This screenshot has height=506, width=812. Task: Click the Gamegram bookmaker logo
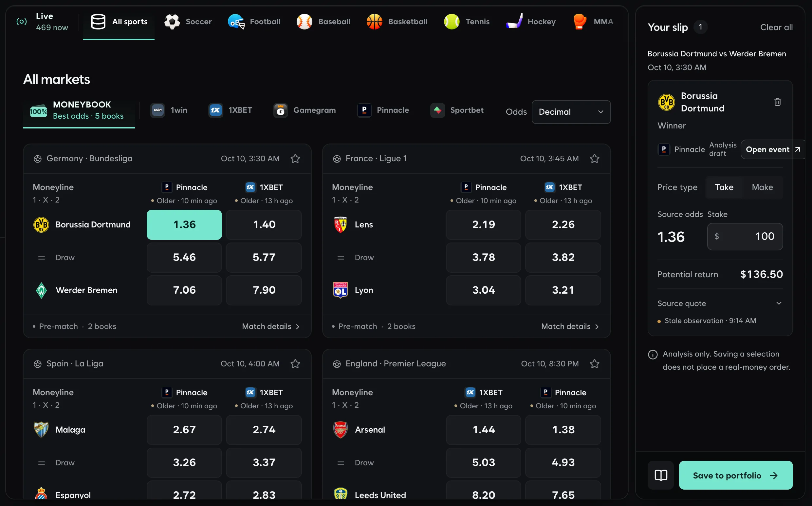[x=281, y=110]
